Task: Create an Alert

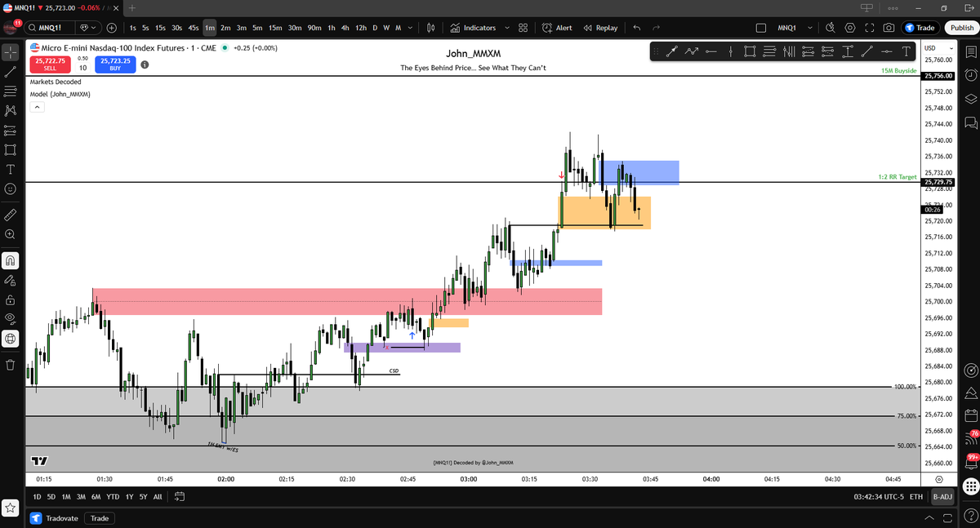Action: [557, 28]
